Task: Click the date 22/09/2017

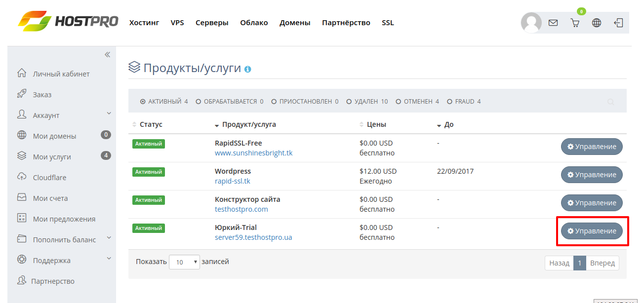Action: click(x=455, y=171)
